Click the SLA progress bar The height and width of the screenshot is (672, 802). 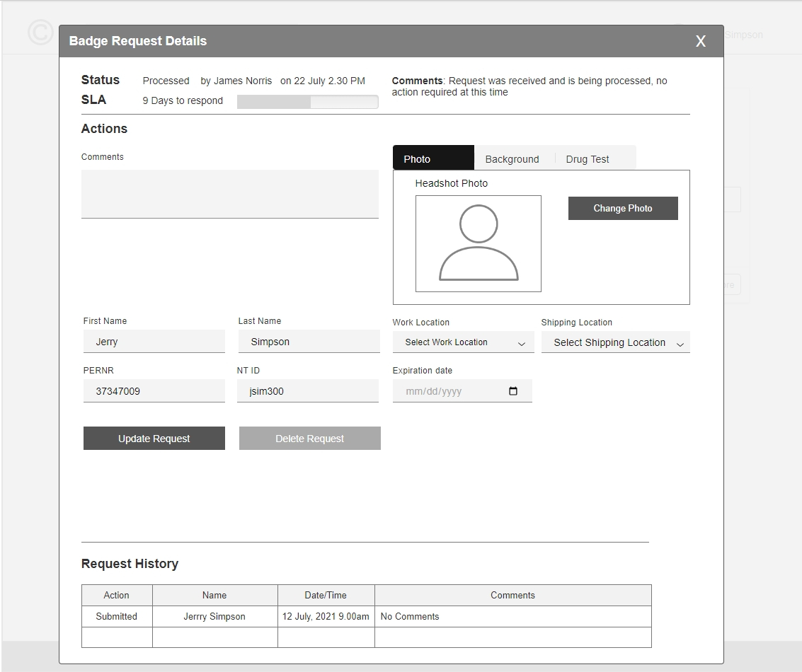tap(307, 102)
